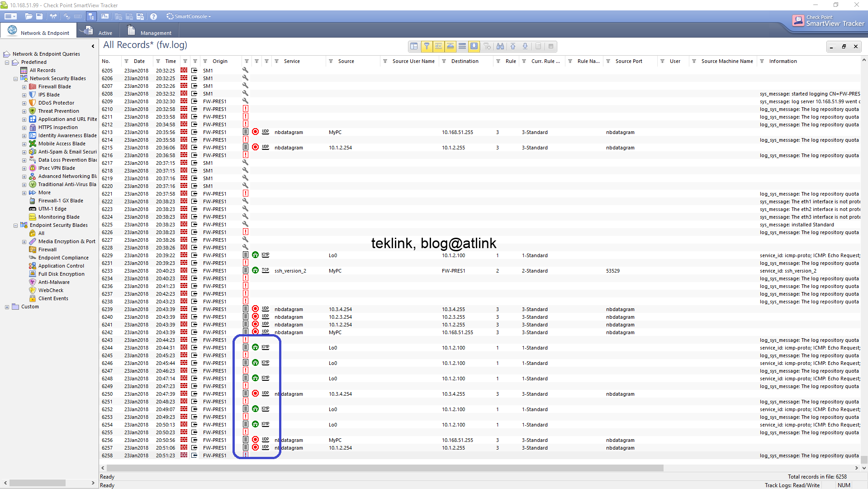868x489 pixels.
Task: Switch to the Network & Endpoint tab
Action: 39,31
